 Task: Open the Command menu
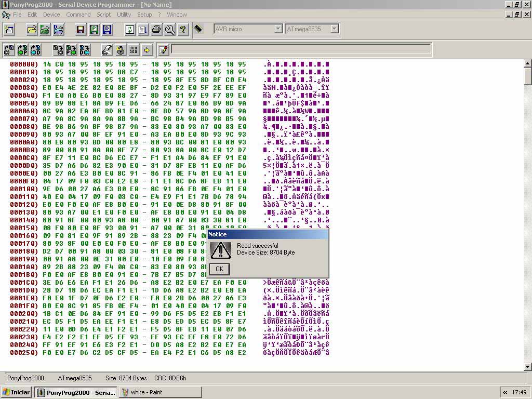click(x=78, y=15)
